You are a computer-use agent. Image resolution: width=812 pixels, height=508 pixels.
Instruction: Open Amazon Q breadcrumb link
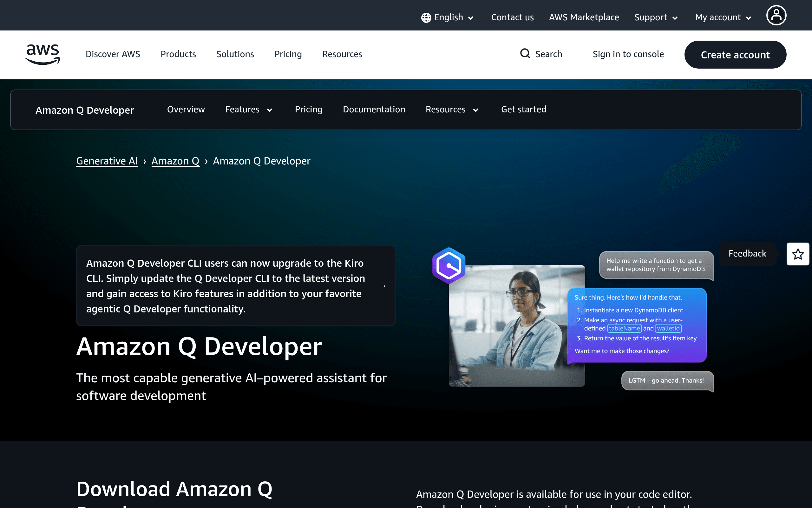175,161
